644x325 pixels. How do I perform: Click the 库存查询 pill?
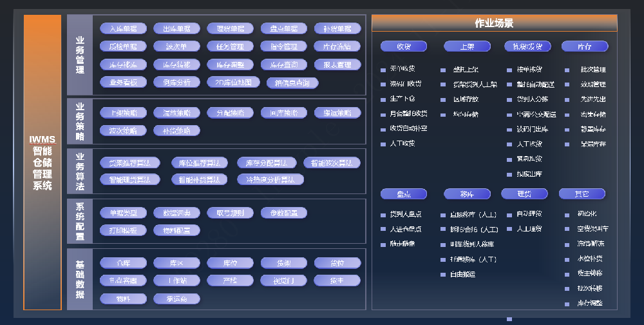pos(284,64)
